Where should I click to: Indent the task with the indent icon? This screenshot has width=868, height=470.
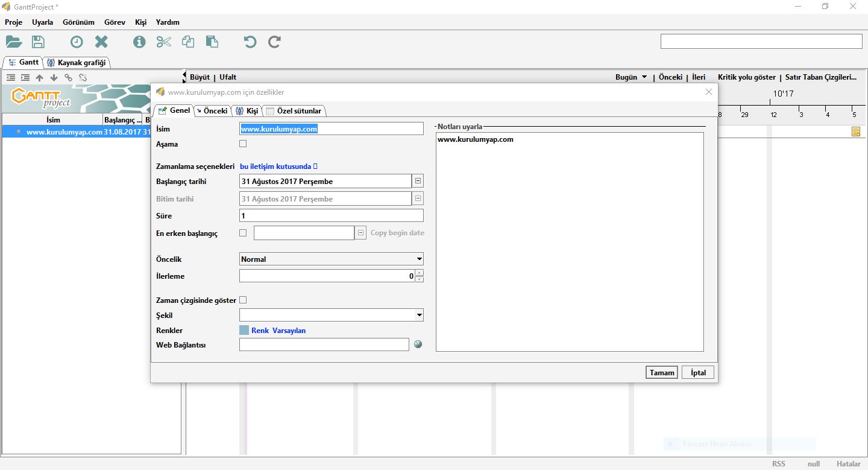pyautogui.click(x=25, y=77)
